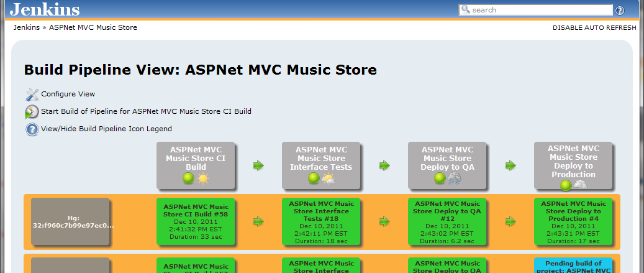Open Music Store Interface Tests project header

321,159
